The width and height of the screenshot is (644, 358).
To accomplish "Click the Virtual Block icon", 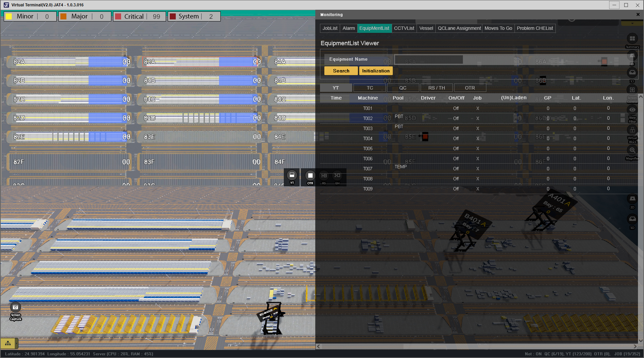I will coord(632,130).
